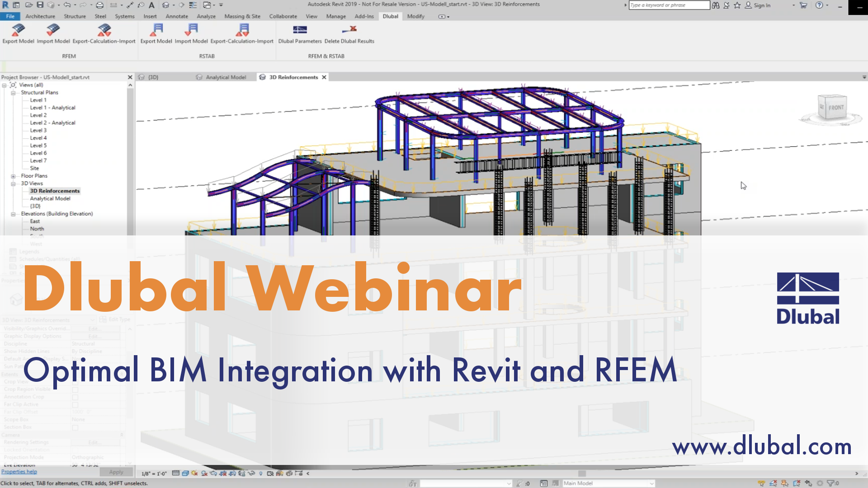Close the 3D Reinforcements view tab
This screenshot has width=868, height=488.
coord(324,77)
